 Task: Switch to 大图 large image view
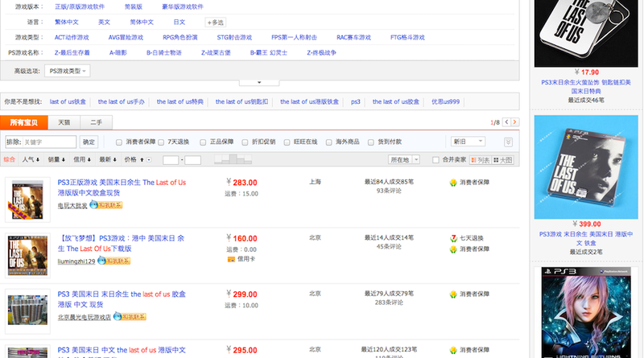[x=502, y=160]
